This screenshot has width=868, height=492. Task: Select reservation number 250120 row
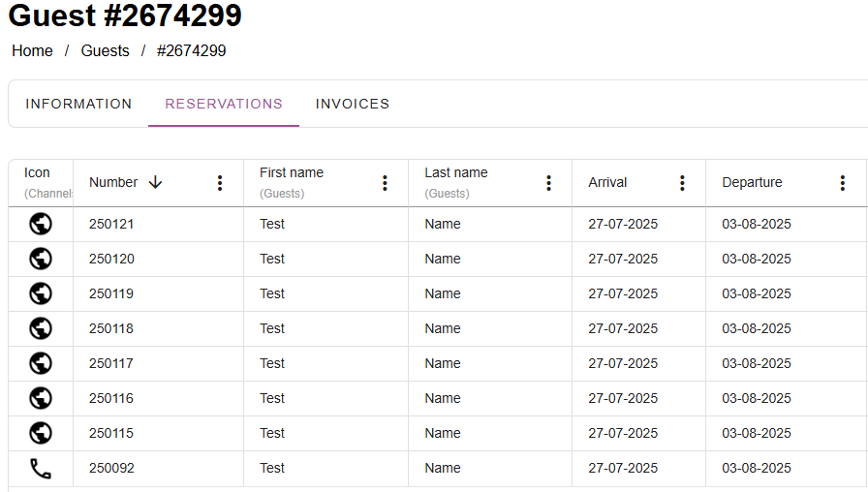coord(111,259)
